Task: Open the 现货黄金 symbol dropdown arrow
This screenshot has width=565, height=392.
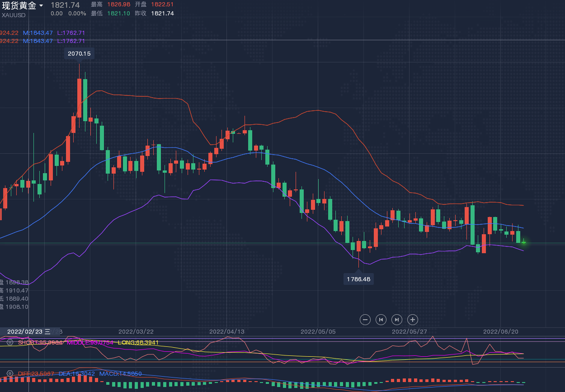Action: 41,6
